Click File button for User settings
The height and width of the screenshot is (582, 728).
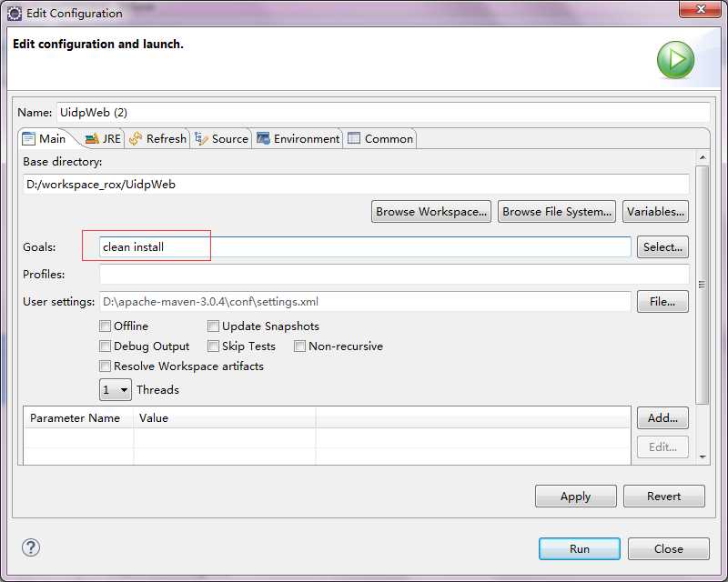[662, 302]
